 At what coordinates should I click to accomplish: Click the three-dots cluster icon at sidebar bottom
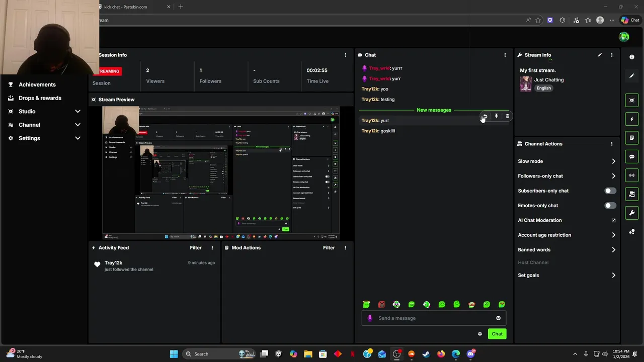pyautogui.click(x=632, y=232)
